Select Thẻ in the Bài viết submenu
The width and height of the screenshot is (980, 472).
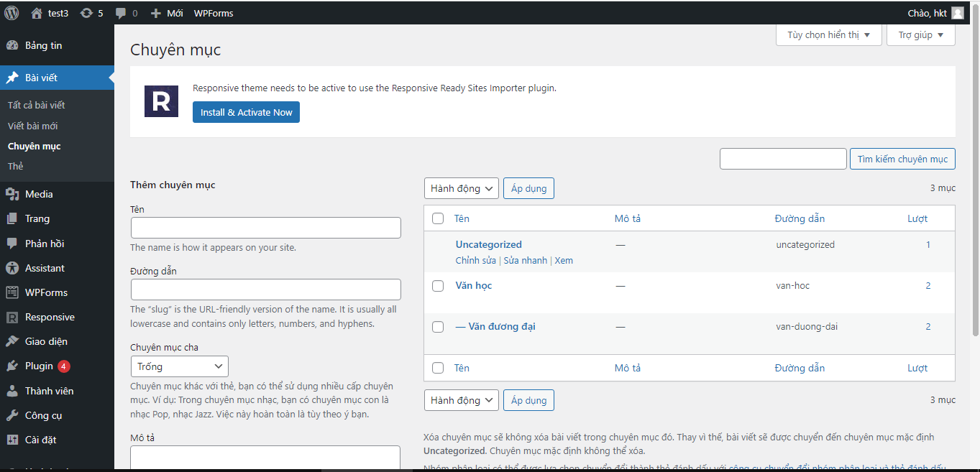click(x=15, y=166)
